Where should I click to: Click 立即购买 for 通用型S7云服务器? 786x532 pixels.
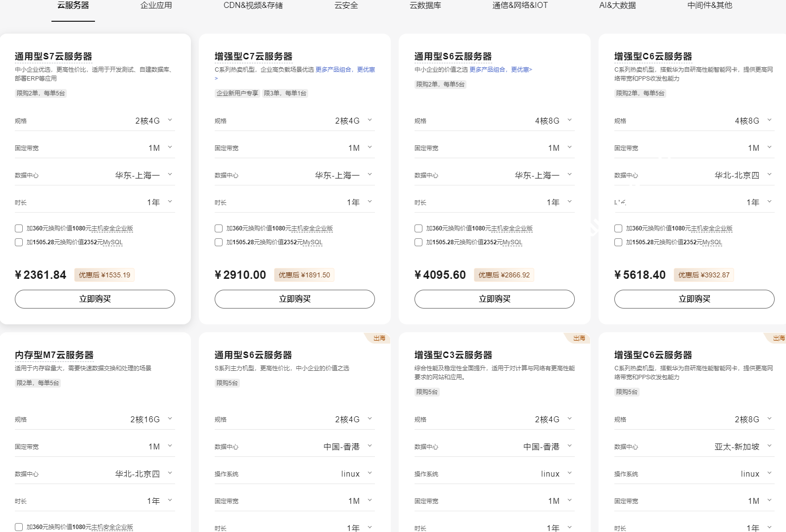(x=95, y=299)
